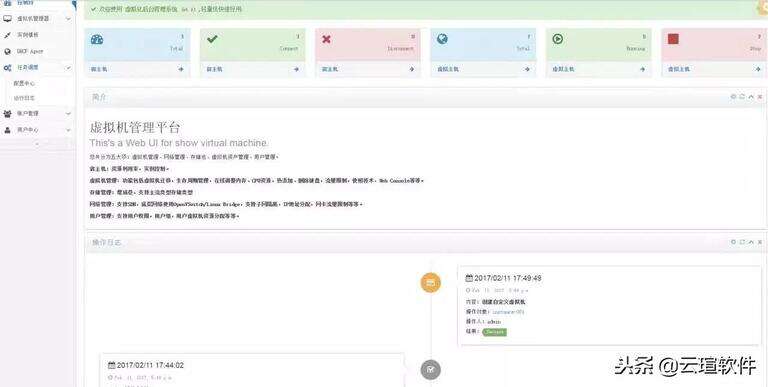Collapse the 任务调度 sidebar menu chevron
The height and width of the screenshot is (387, 768).
[68, 68]
